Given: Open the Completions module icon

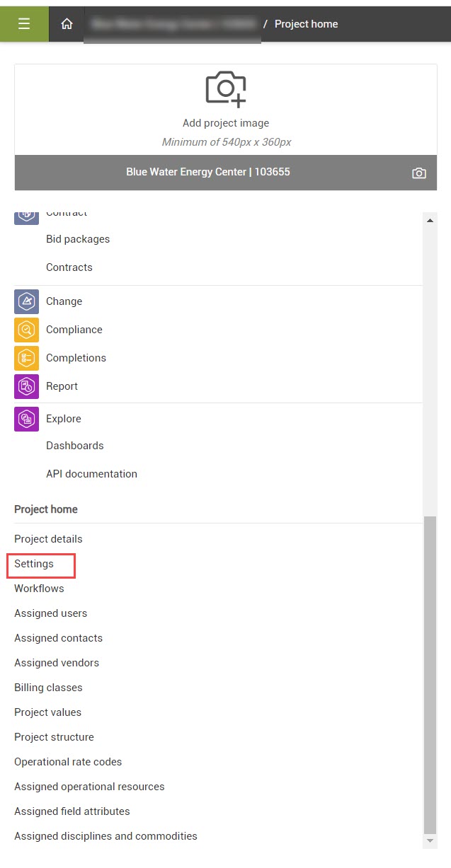Looking at the screenshot, I should point(27,358).
